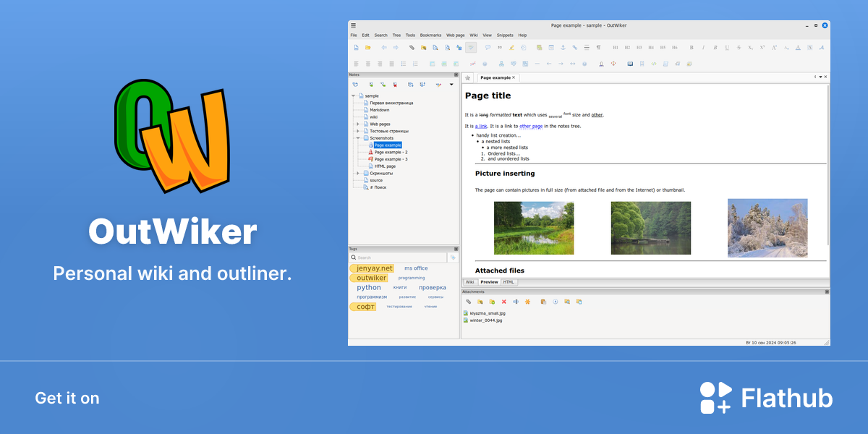Toggle strikethrough formatting in the toolbar

[739, 48]
